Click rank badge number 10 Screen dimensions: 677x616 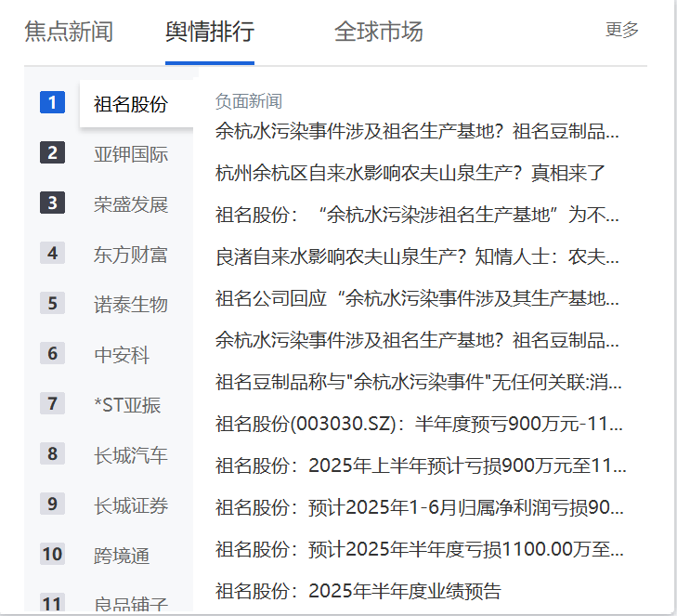[52, 554]
